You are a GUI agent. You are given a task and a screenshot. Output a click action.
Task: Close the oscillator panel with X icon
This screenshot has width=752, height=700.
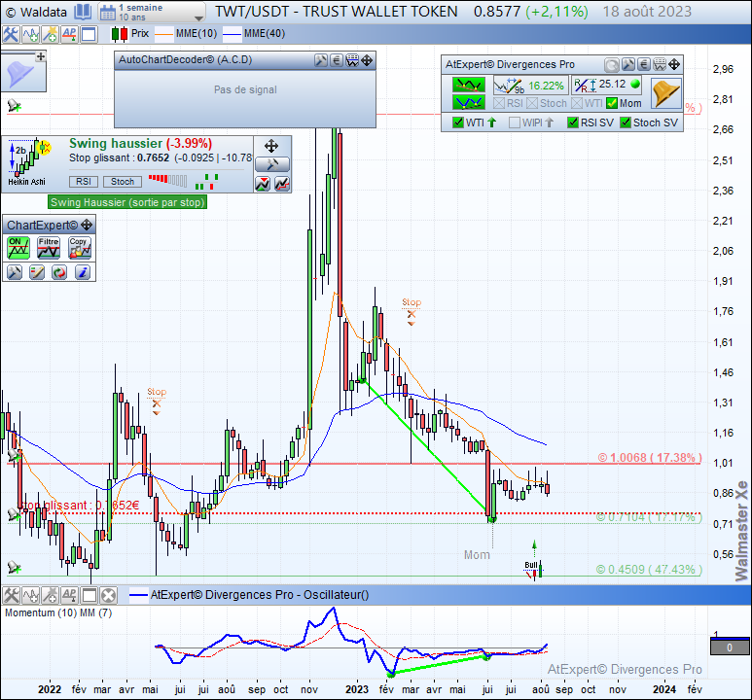pos(108,595)
